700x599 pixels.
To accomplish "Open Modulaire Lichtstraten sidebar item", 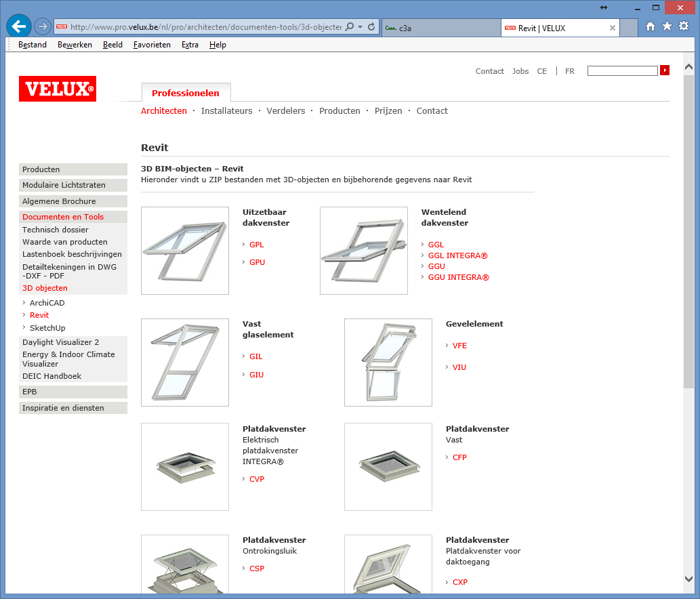I will tap(73, 185).
